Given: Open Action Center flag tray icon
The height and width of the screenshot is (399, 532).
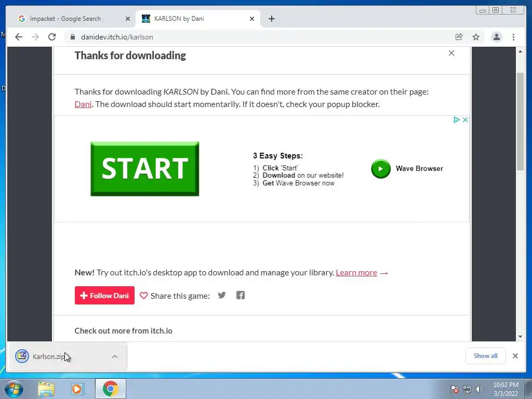Looking at the screenshot, I should 454,389.
